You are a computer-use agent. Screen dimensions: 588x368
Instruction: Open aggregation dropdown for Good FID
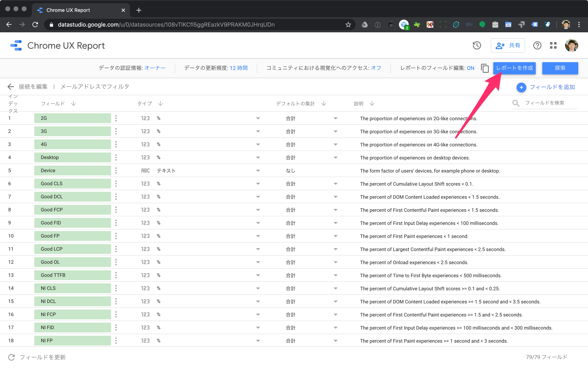click(x=336, y=223)
